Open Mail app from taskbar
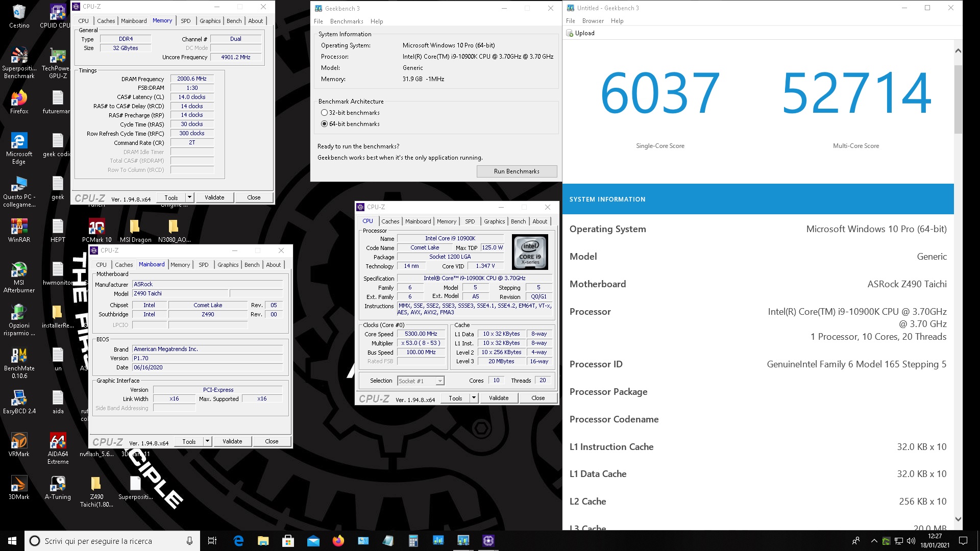The image size is (980, 551). 313,541
